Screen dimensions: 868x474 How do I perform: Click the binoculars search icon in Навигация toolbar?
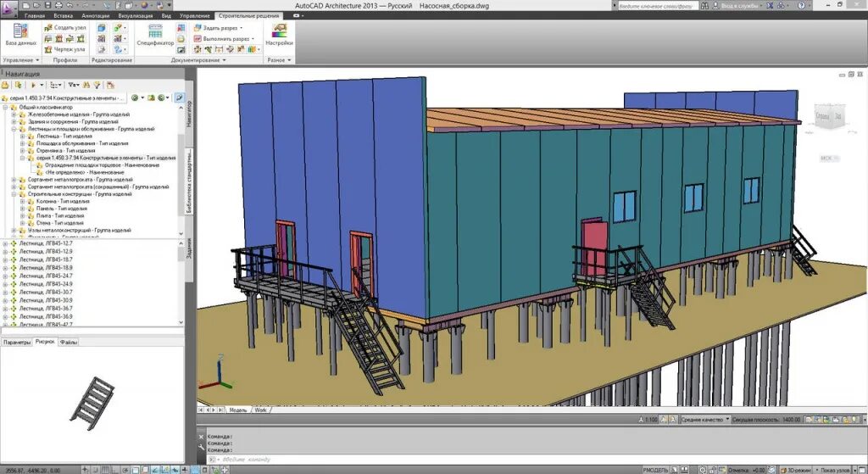[86, 85]
